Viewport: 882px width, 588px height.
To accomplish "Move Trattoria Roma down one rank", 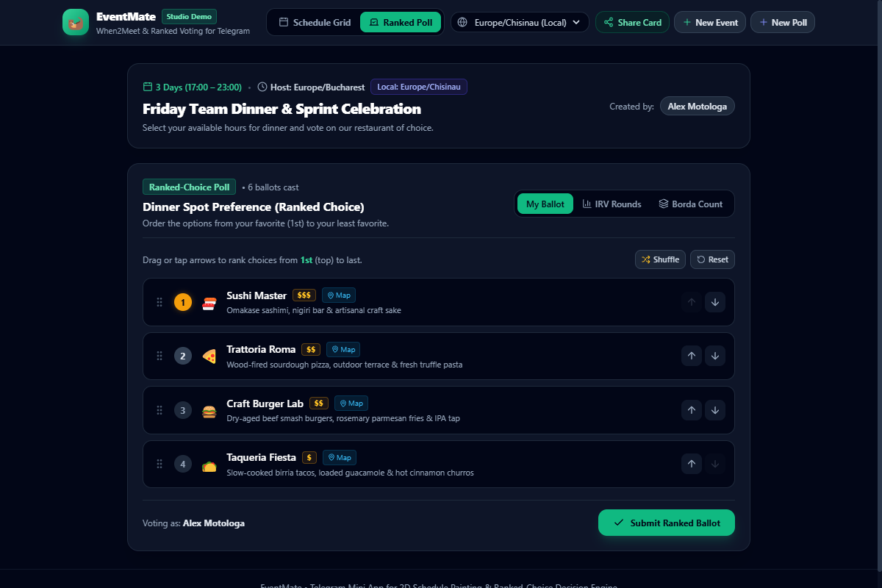I will pos(715,356).
